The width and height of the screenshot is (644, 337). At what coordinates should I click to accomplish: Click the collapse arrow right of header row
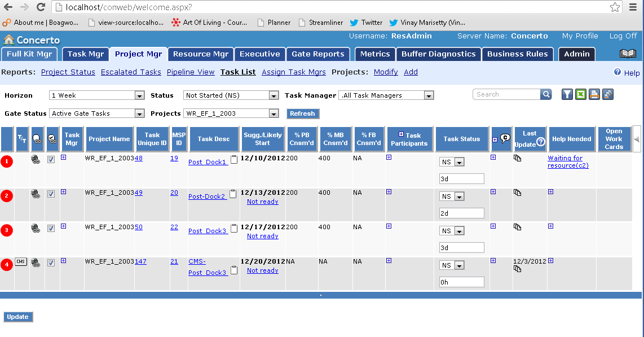637,139
